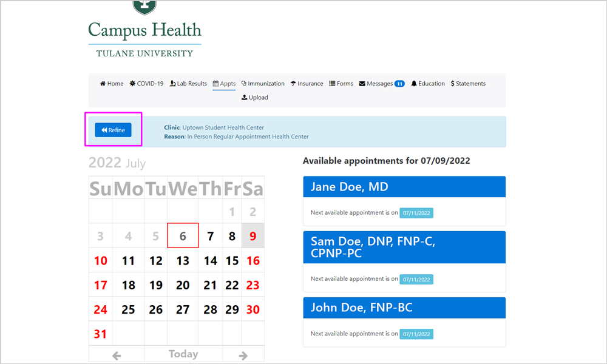The height and width of the screenshot is (364, 607).
Task: Click the blue Refine button
Action: [113, 130]
